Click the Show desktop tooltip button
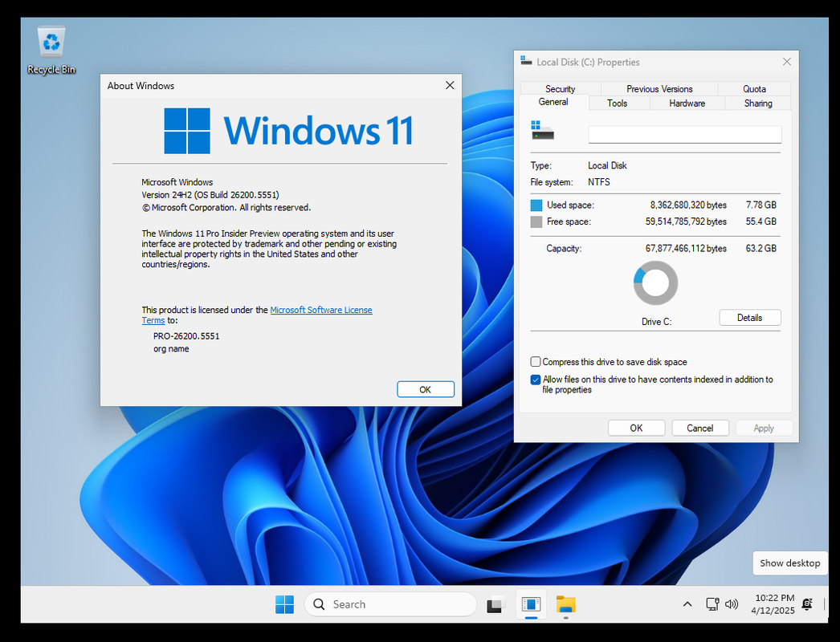Image resolution: width=840 pixels, height=642 pixels. [x=789, y=563]
